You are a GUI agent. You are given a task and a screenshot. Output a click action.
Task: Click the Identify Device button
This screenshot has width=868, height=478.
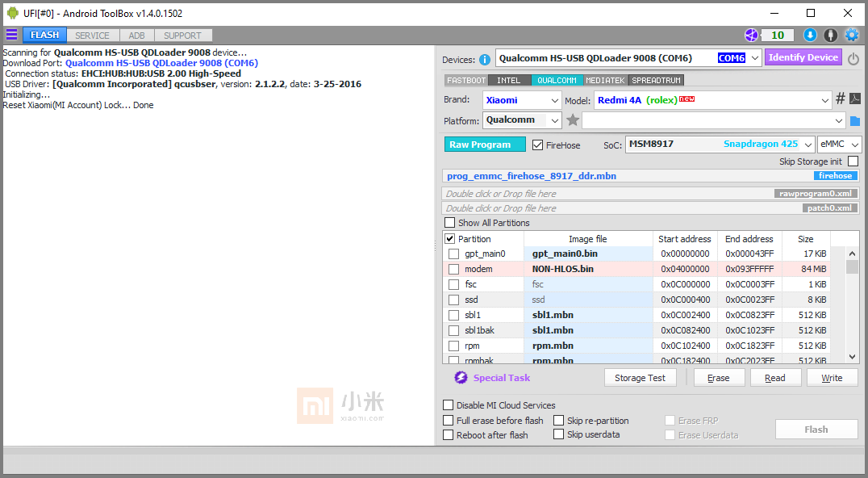point(803,57)
